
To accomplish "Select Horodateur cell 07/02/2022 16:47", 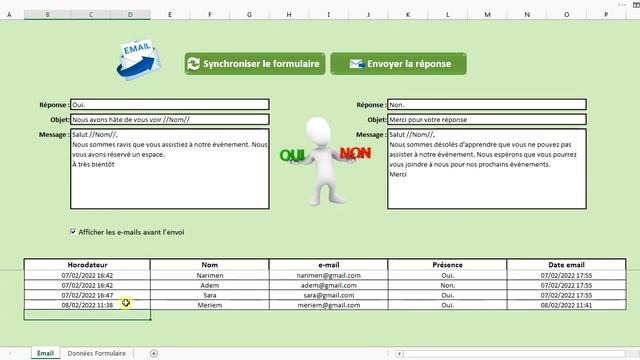I will tap(87, 295).
